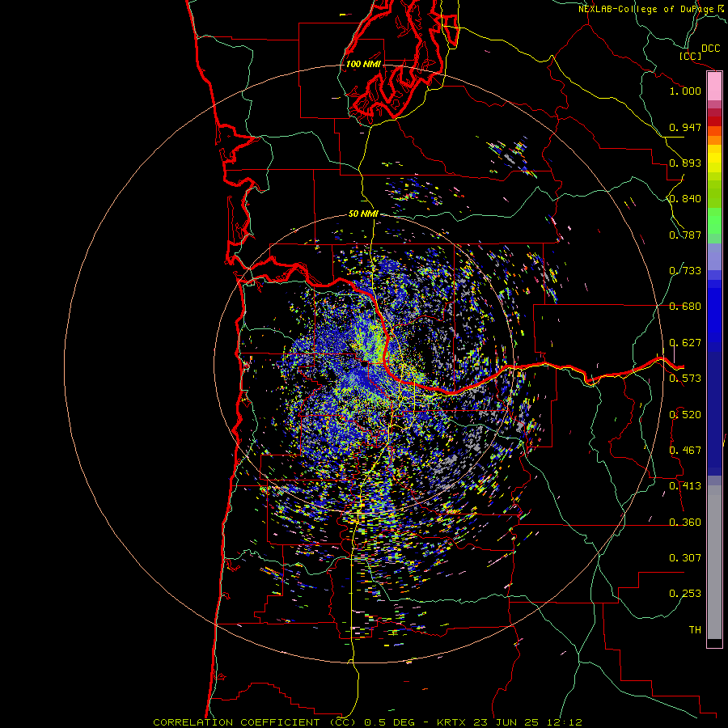Click the 0.627 legend value

coord(685,343)
